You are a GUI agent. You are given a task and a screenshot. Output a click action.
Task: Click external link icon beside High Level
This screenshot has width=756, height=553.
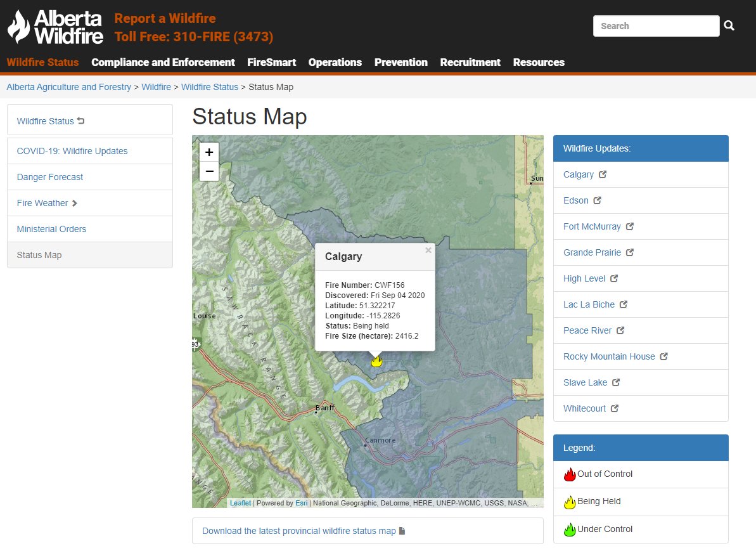[x=614, y=278]
